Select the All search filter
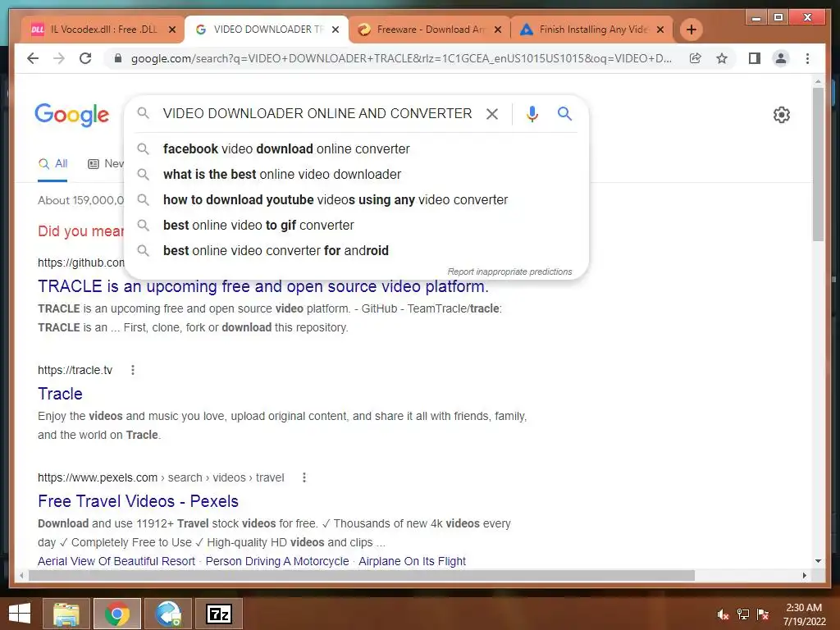The height and width of the screenshot is (630, 840). point(52,164)
